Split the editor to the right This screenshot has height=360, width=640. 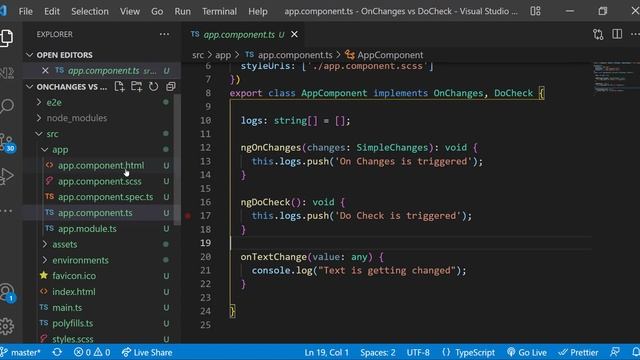(x=617, y=34)
